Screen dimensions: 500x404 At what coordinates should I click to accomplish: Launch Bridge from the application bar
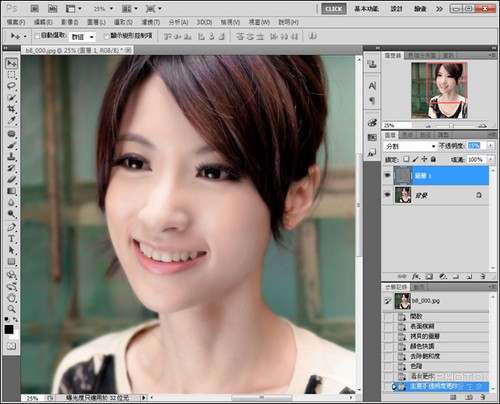coord(35,8)
